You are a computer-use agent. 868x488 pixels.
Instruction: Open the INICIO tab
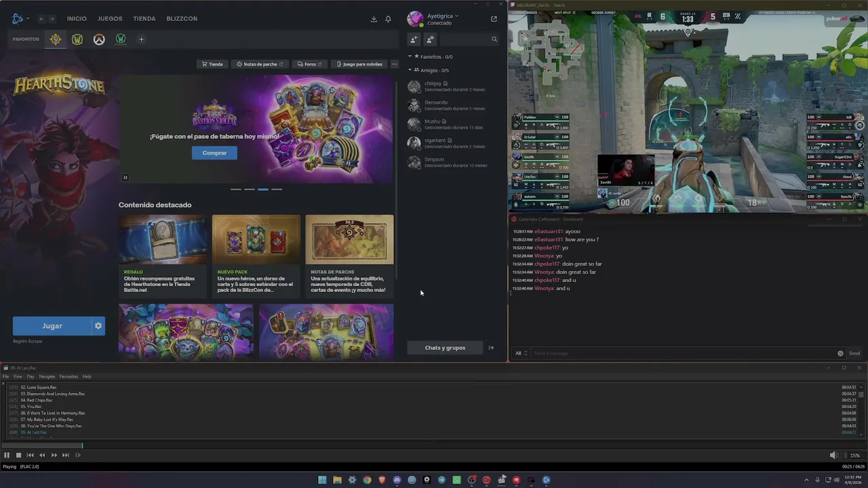77,19
